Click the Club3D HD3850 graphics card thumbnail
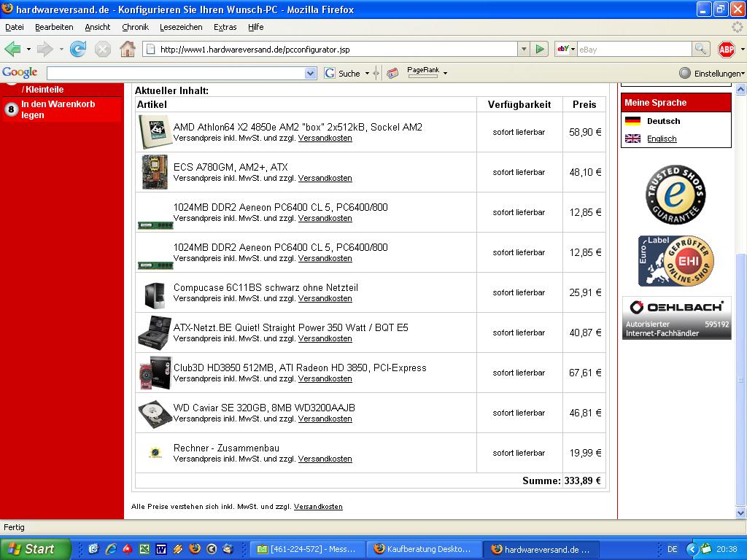This screenshot has height=560, width=747. pyautogui.click(x=155, y=373)
